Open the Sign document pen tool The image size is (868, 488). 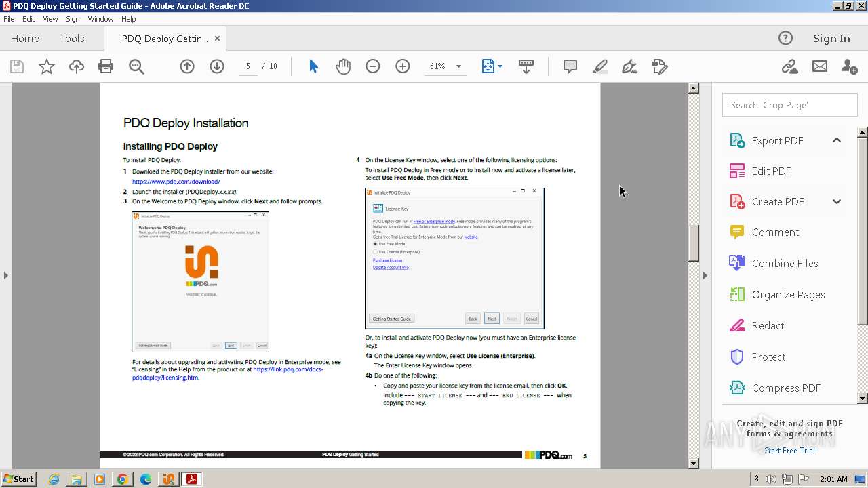(630, 66)
